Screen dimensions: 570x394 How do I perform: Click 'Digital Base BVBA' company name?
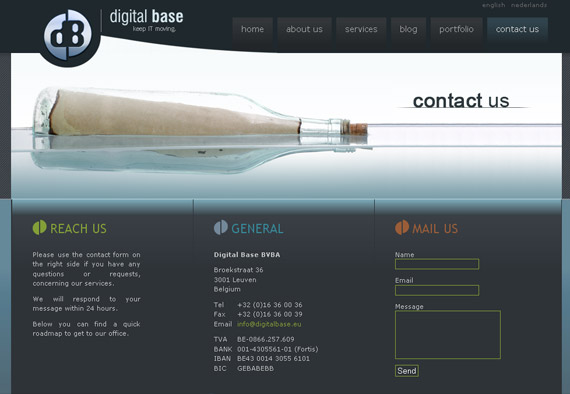click(x=247, y=255)
